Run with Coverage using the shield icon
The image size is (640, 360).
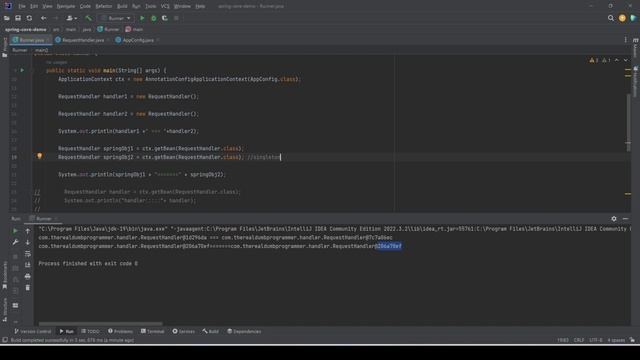coord(165,18)
